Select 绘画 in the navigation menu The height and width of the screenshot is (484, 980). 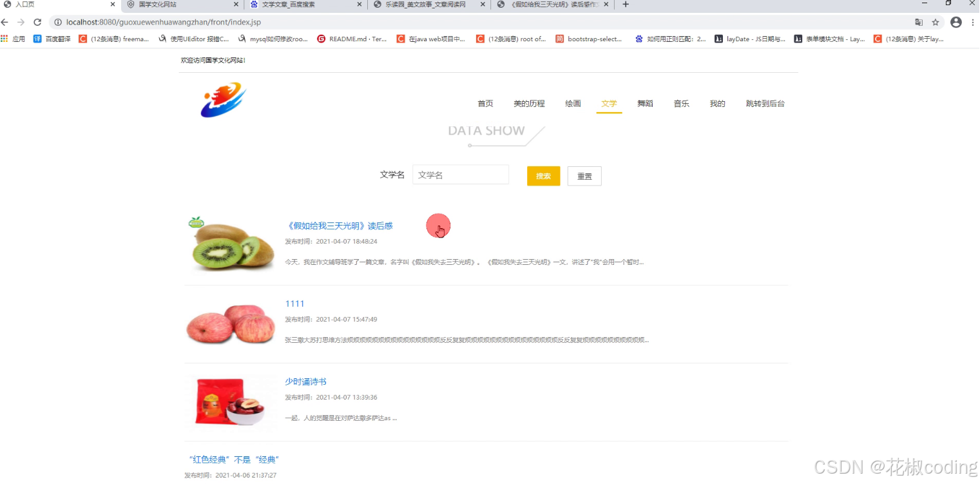(x=572, y=103)
